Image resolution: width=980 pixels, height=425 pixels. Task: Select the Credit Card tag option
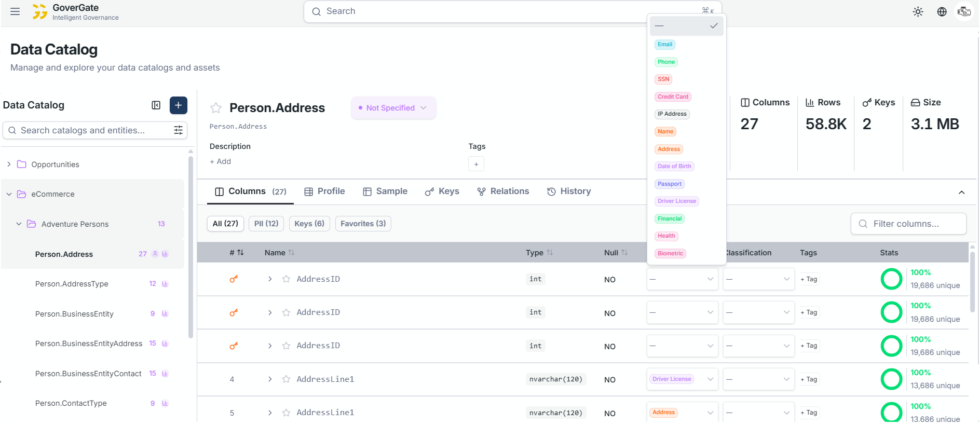coord(673,97)
